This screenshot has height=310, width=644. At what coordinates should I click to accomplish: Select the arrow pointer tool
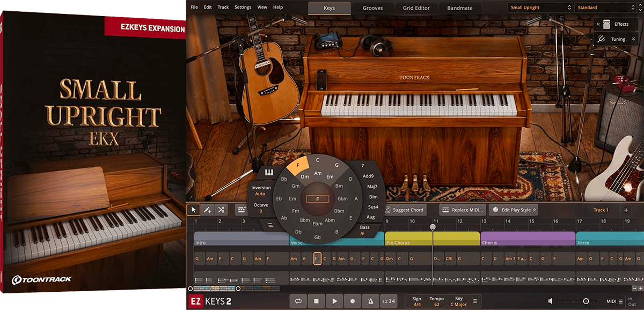tap(193, 210)
